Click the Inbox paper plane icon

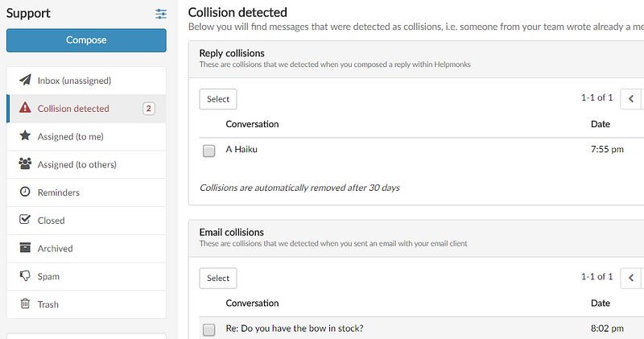(x=25, y=80)
